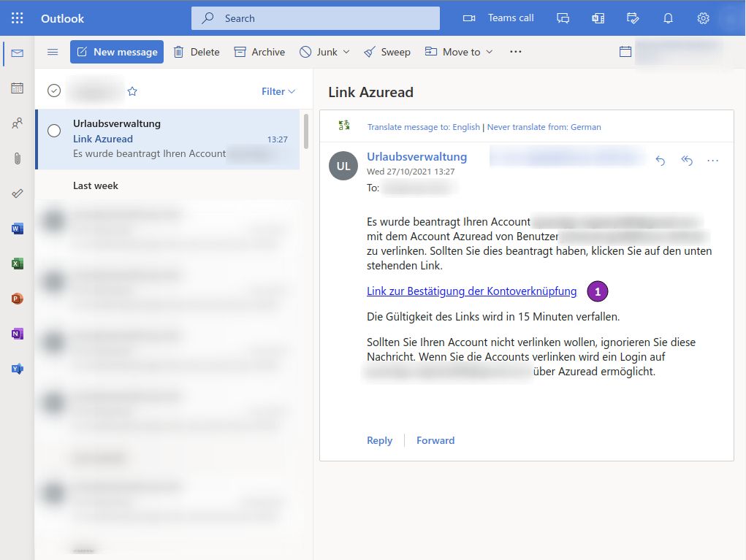Open the app launcher waffle icon
This screenshot has width=746, height=560.
[18, 18]
